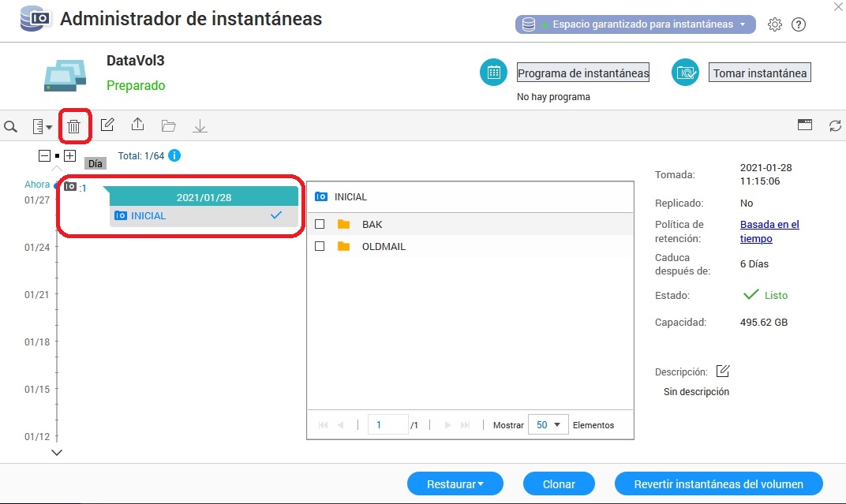The image size is (846, 504).
Task: Check the BAK folder checkbox
Action: (x=320, y=224)
